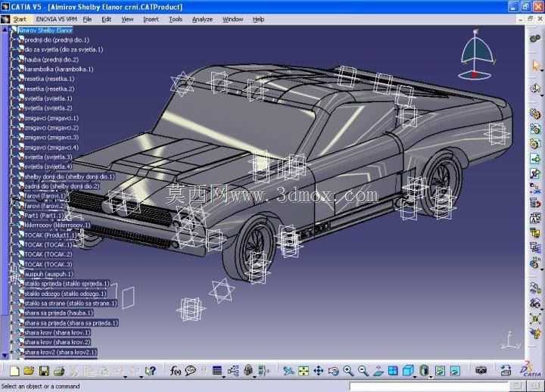Image resolution: width=545 pixels, height=392 pixels.
Task: Open the ENOVIA V5 VPM menu
Action: [x=56, y=20]
